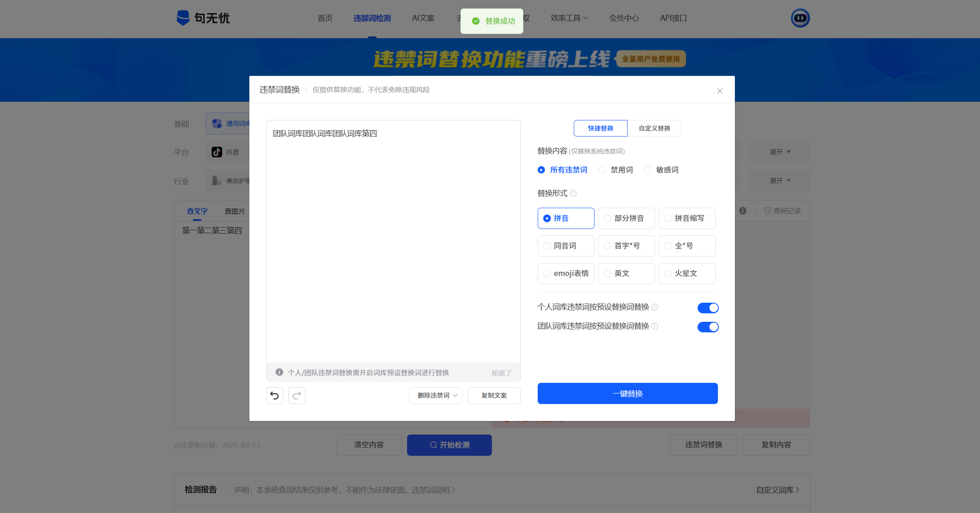
Task: Click the 句无忧 logo icon
Action: (x=183, y=18)
